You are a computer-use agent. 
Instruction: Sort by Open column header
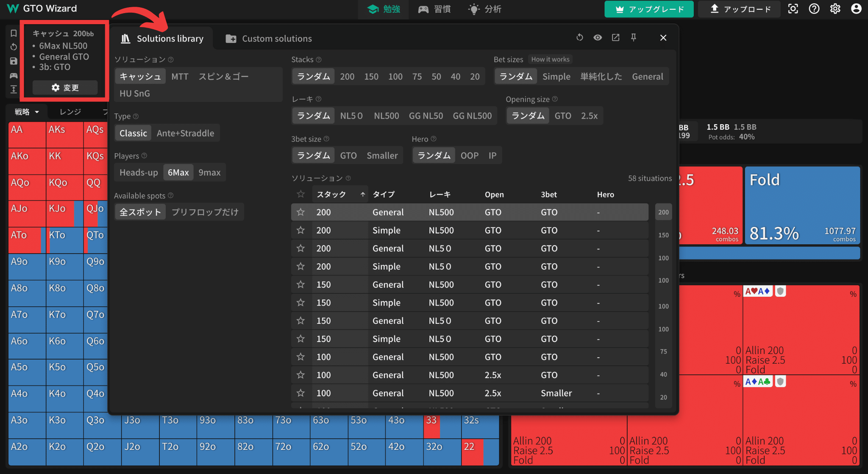click(494, 194)
